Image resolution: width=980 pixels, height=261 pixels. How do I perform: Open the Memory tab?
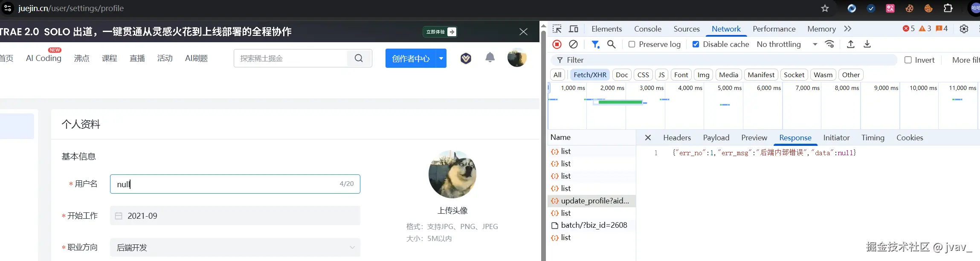821,29
